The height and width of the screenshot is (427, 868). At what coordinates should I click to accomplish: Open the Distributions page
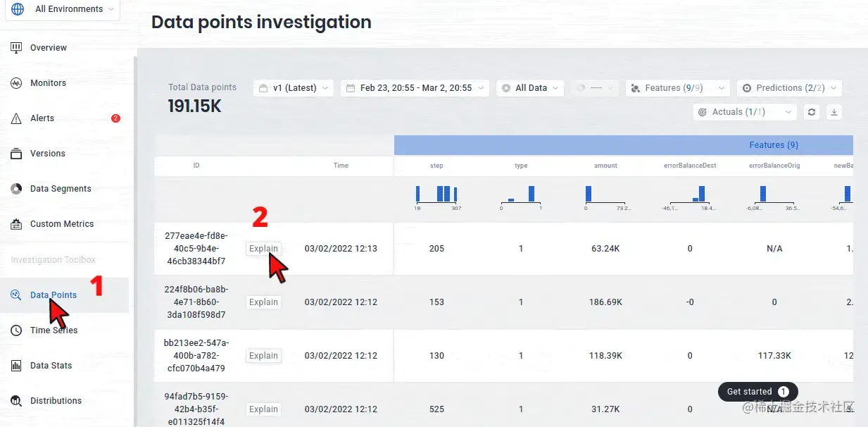pos(56,401)
